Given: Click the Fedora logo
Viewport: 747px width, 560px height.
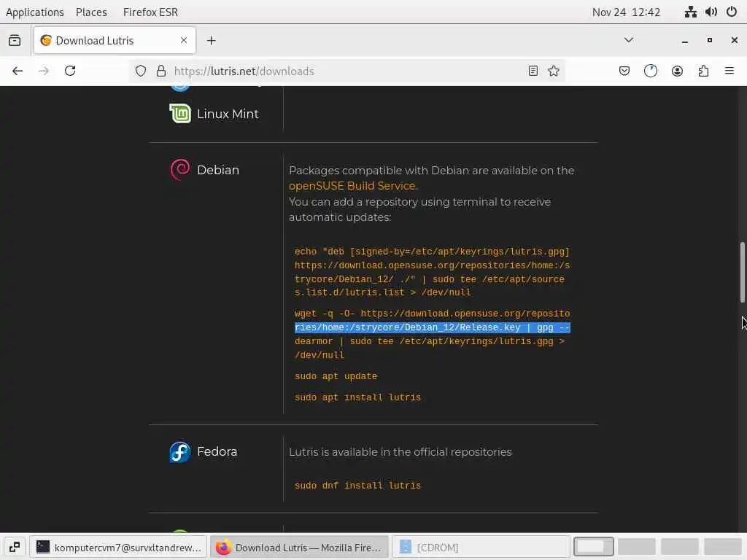Looking at the screenshot, I should [180, 452].
